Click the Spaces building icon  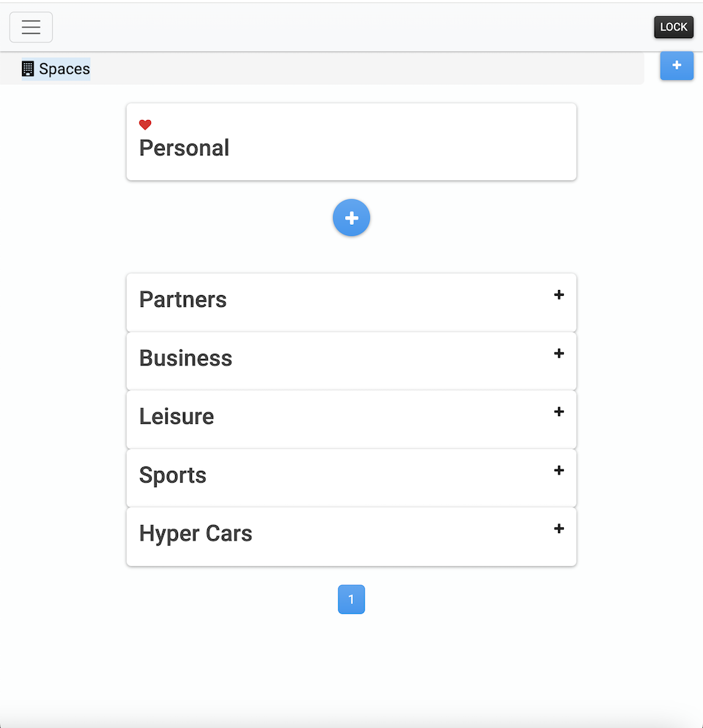click(x=28, y=69)
